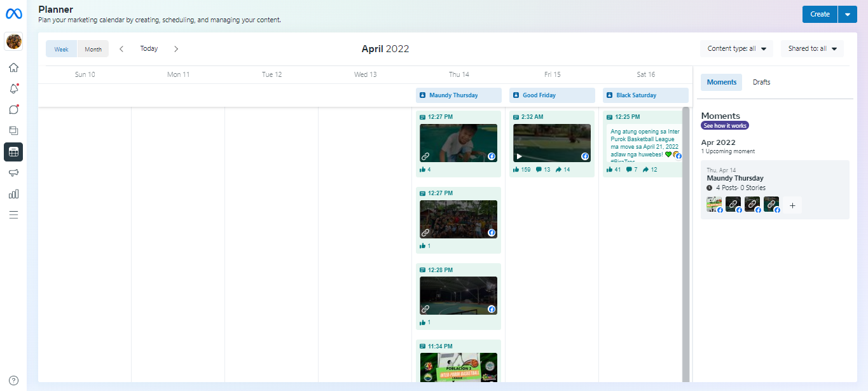The height and width of the screenshot is (391, 868).
Task: Open Shared to: all dropdown
Action: point(812,48)
